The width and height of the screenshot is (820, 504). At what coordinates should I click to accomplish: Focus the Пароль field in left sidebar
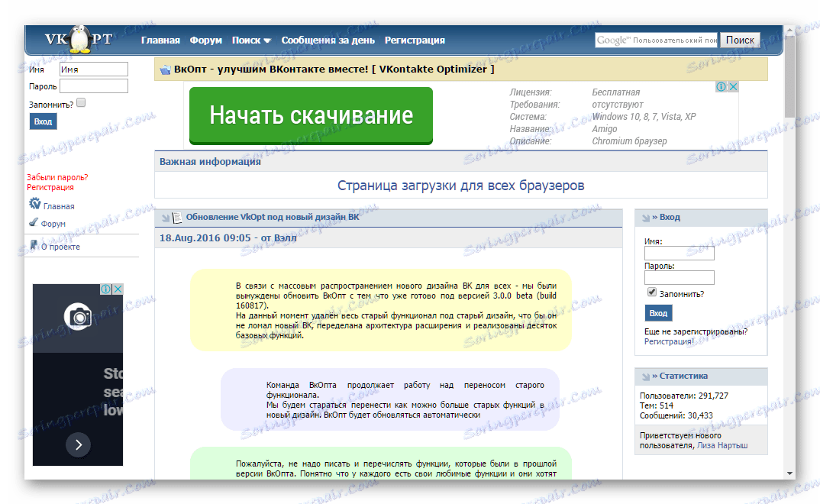pyautogui.click(x=94, y=86)
